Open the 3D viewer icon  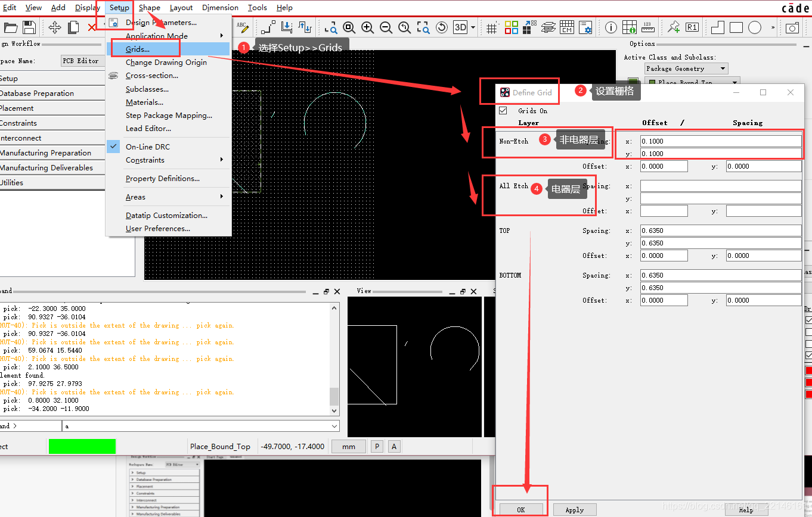(x=460, y=27)
